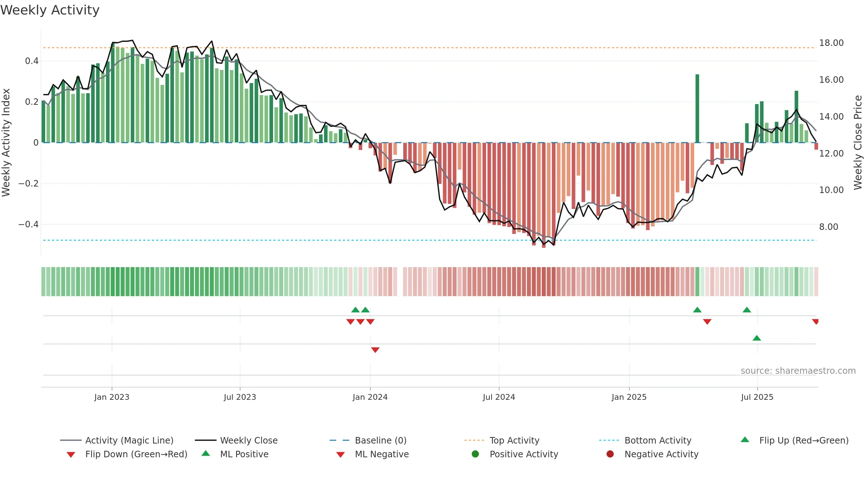Screen dimensions: 868x488
Task: Click the Jul 2025 x-axis label
Action: point(757,397)
